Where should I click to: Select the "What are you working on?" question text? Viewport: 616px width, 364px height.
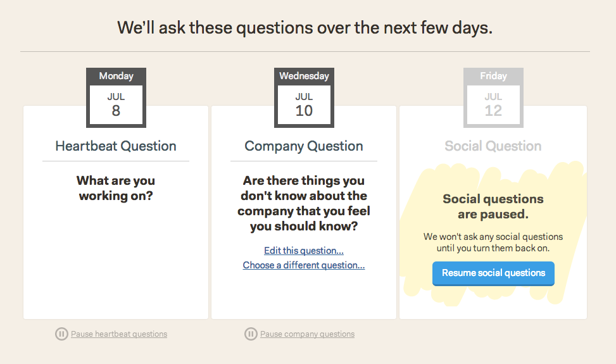click(116, 189)
